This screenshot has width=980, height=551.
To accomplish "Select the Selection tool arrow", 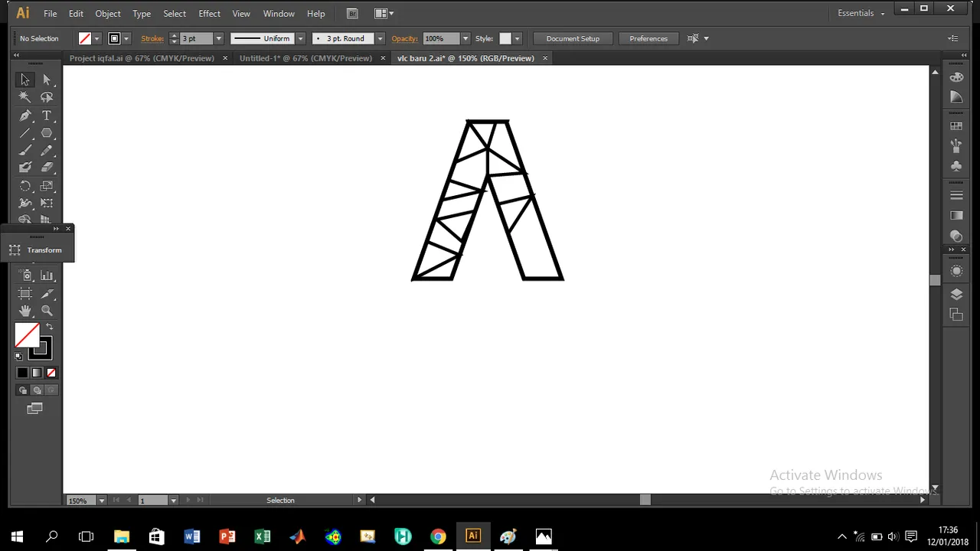I will 24,80.
